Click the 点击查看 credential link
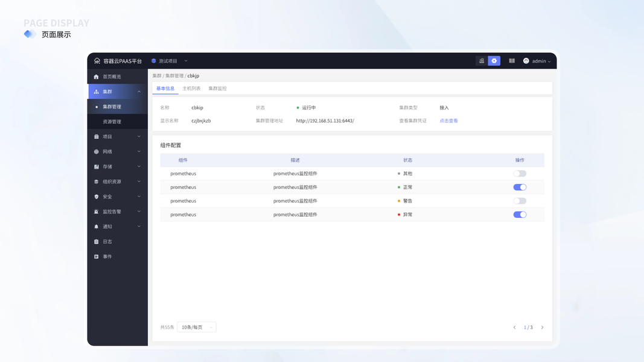Viewport: 644px width, 362px height. click(x=448, y=121)
